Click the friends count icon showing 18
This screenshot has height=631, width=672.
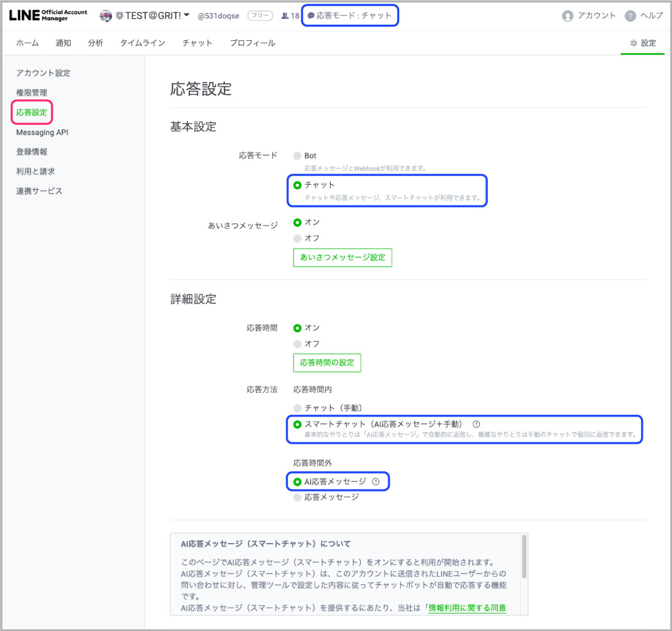(x=285, y=16)
